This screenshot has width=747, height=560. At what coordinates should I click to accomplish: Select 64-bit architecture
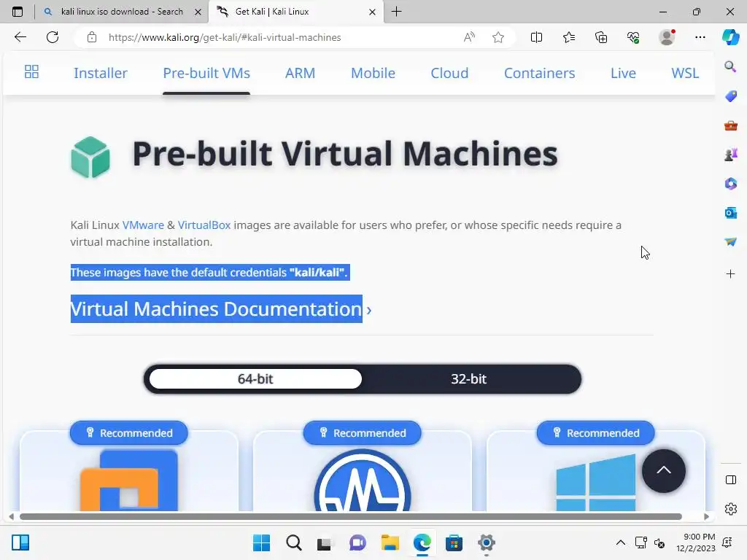255,379
